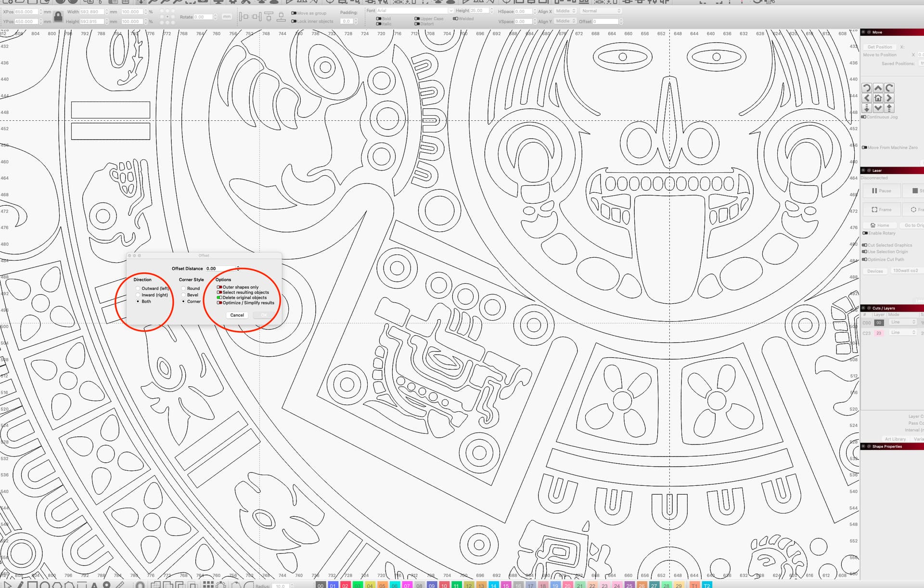924x588 pixels.
Task: Click the align left edges arrangement icon
Action: (x=244, y=17)
